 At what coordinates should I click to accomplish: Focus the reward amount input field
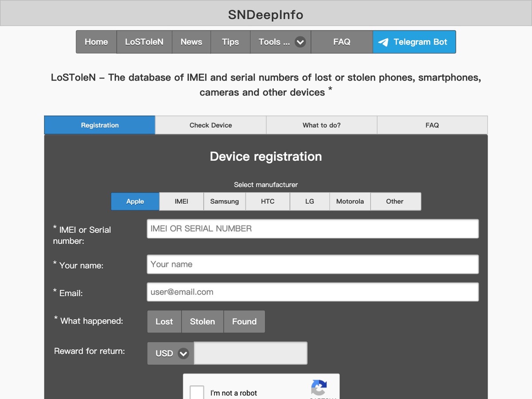pyautogui.click(x=250, y=353)
